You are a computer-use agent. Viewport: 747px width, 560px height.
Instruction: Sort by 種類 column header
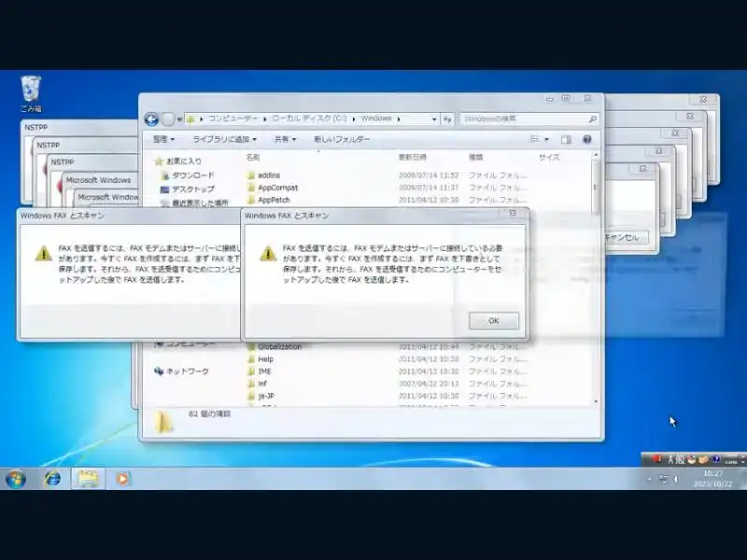coord(476,157)
